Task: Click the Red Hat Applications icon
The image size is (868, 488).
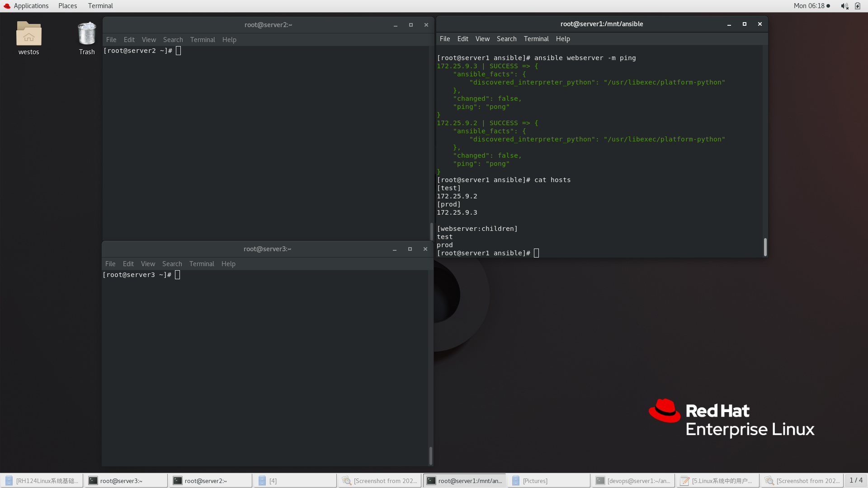Action: (7, 6)
